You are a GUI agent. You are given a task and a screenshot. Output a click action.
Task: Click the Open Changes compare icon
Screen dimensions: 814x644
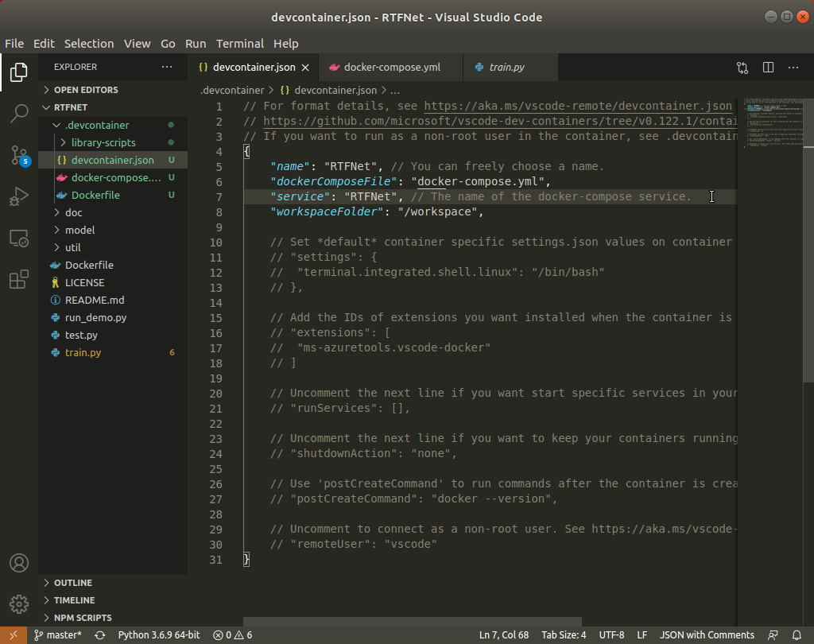pos(742,68)
